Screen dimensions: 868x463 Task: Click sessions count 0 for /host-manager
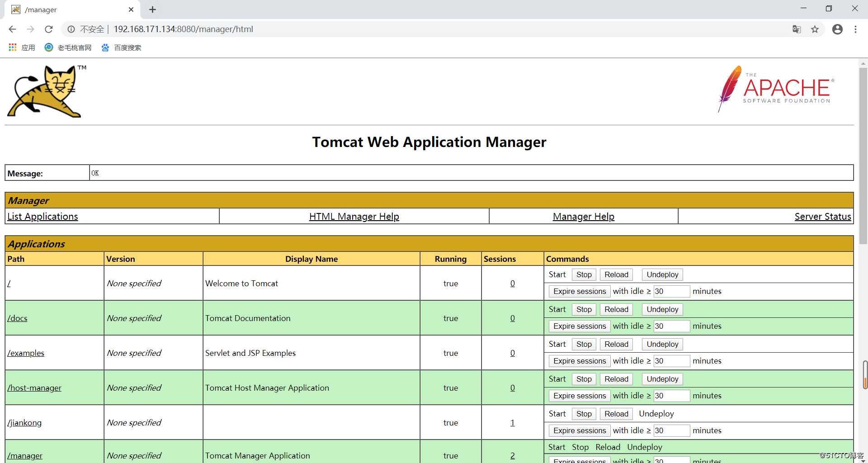tap(513, 388)
